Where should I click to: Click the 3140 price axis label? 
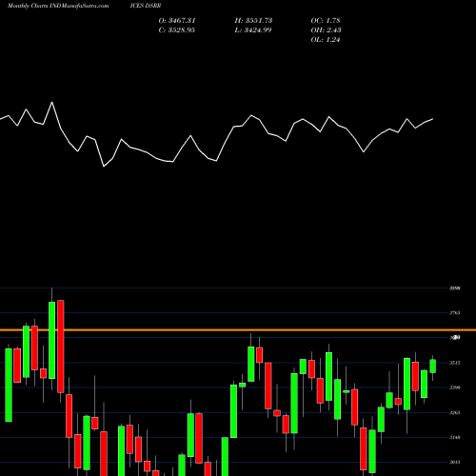[455, 437]
